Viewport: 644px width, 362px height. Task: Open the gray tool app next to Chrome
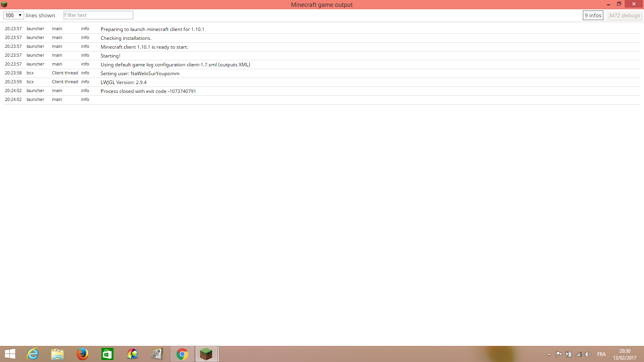tap(157, 354)
